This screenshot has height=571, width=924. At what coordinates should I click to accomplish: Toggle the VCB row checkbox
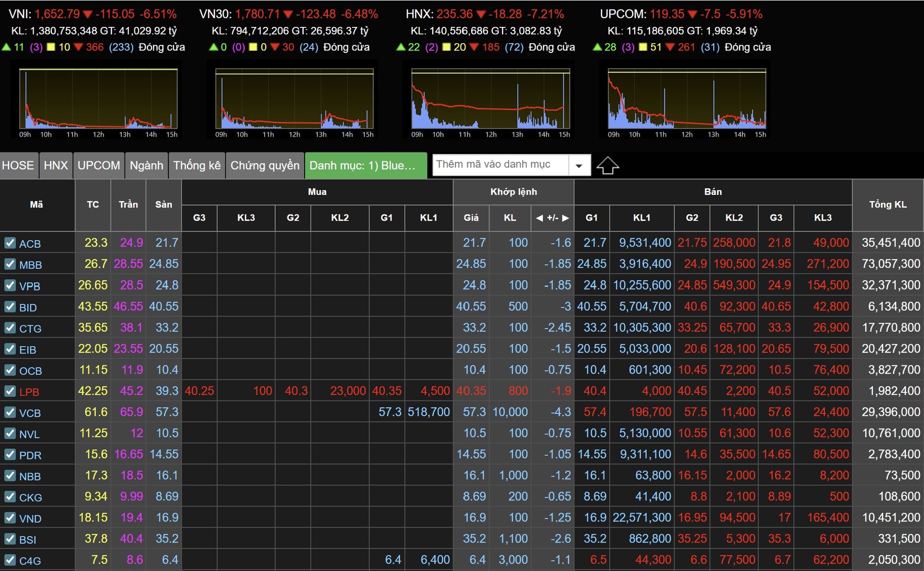(x=10, y=412)
